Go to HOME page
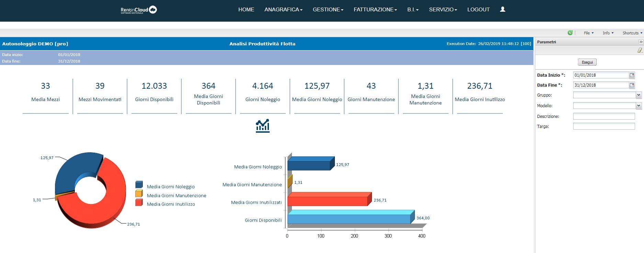 click(x=246, y=10)
